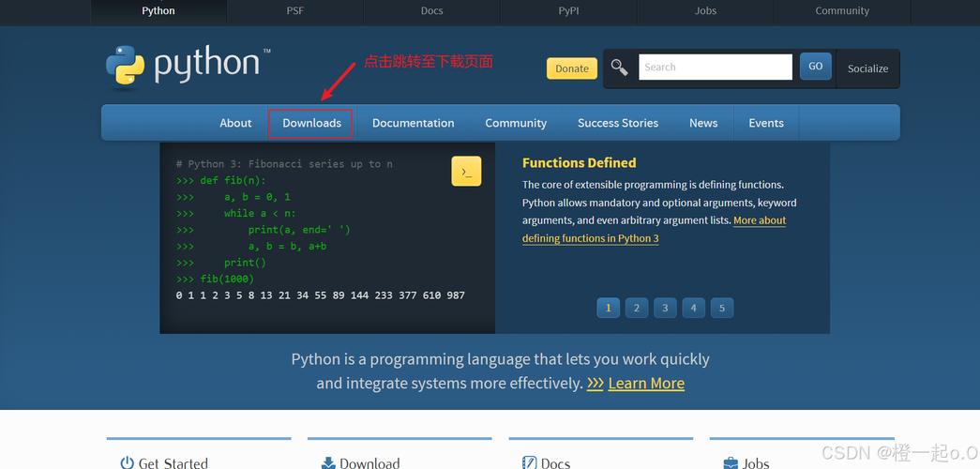Open the Events navigation menu
Image resolution: width=980 pixels, height=469 pixels.
coord(765,123)
